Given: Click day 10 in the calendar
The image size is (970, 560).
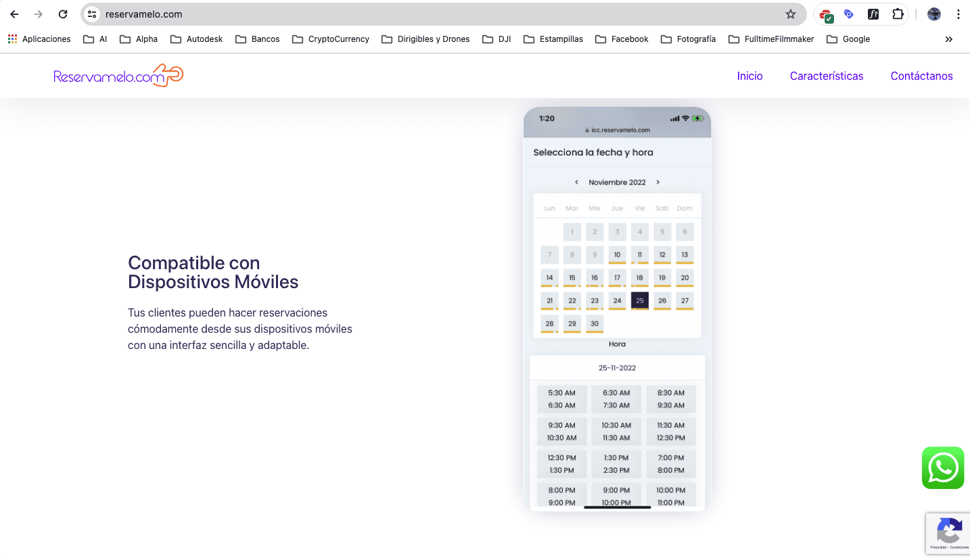Looking at the screenshot, I should click(x=617, y=255).
